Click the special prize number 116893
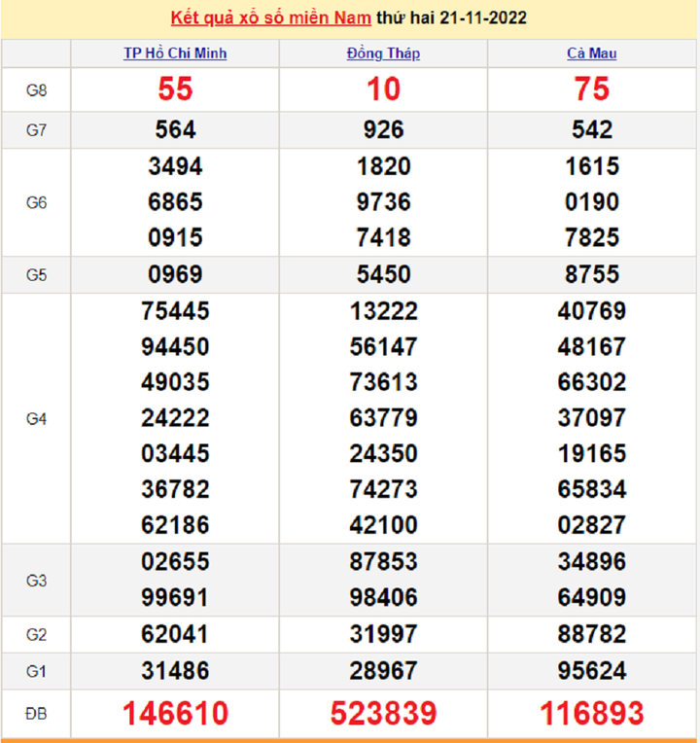The width and height of the screenshot is (700, 743). [x=591, y=714]
